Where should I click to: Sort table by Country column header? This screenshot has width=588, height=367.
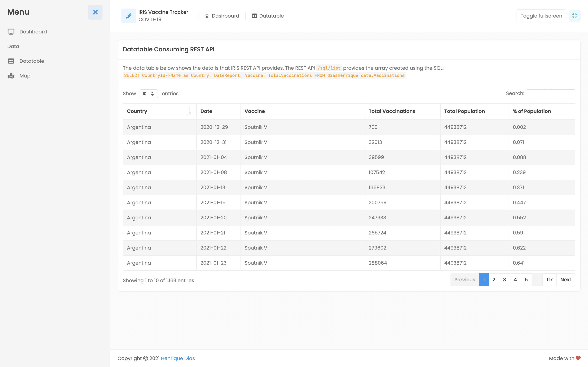137,111
